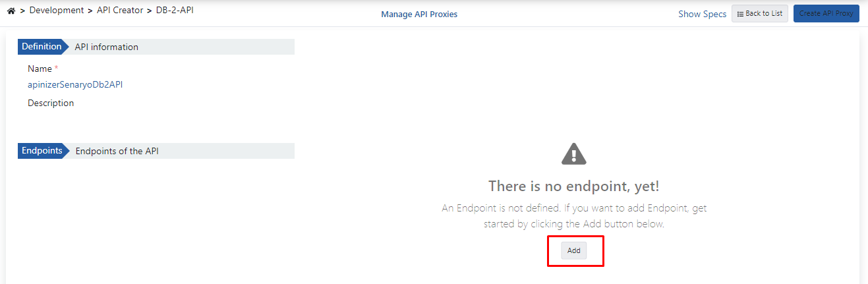Click the Manage API Proxies title
Viewport: 868px width, 284px height.
[x=419, y=14]
